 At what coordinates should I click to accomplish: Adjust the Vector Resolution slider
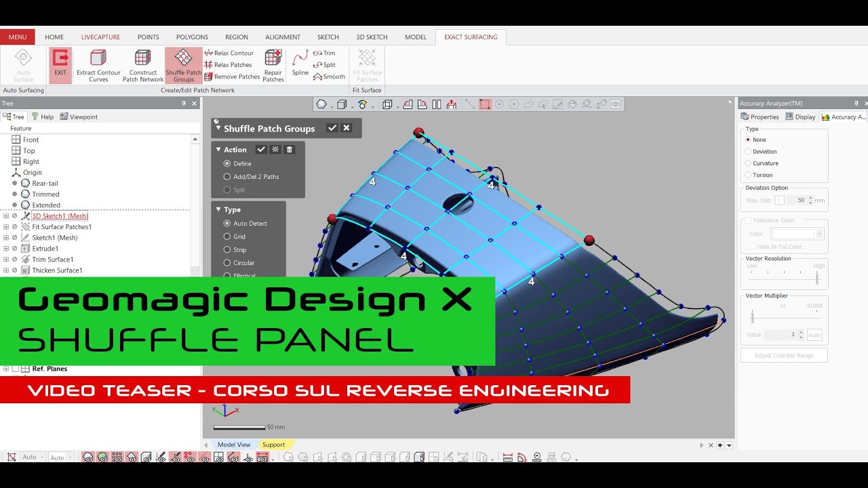pos(816,279)
